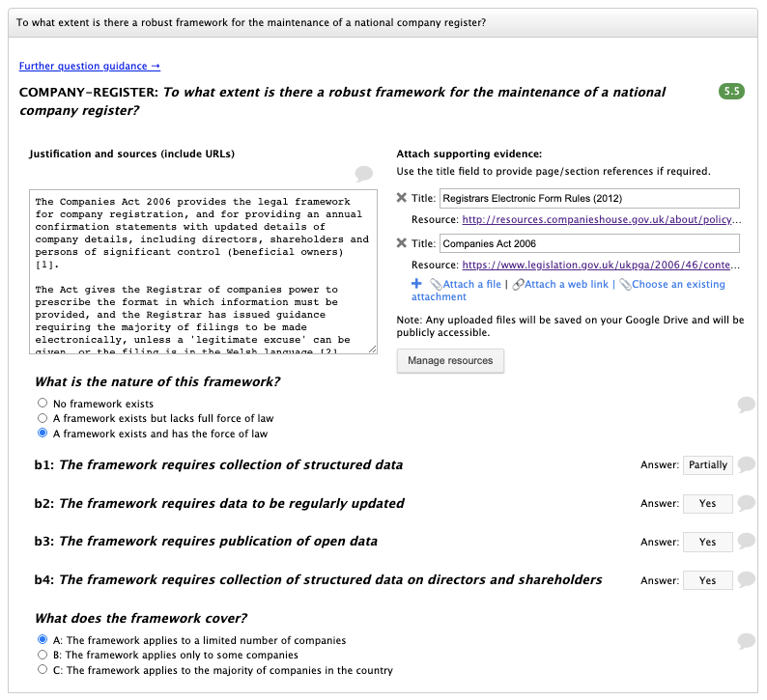Choose option B: applies only to some companies
Screen dimensions: 767x700
tap(43, 655)
